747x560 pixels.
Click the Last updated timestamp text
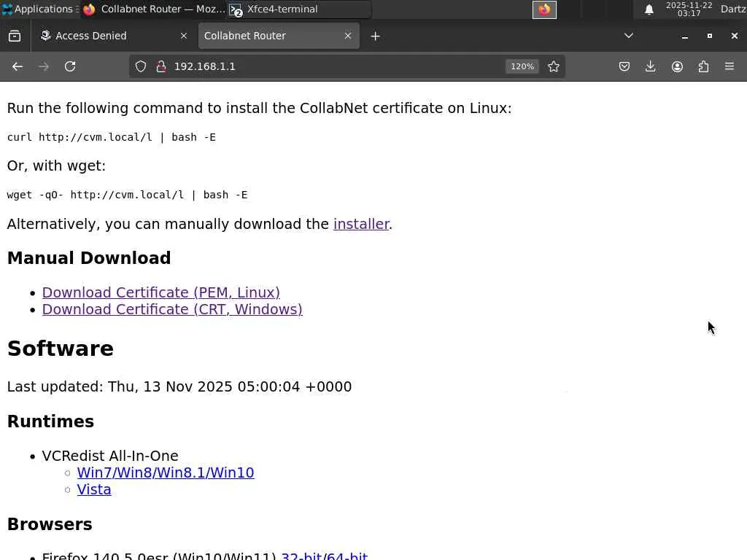tap(179, 386)
